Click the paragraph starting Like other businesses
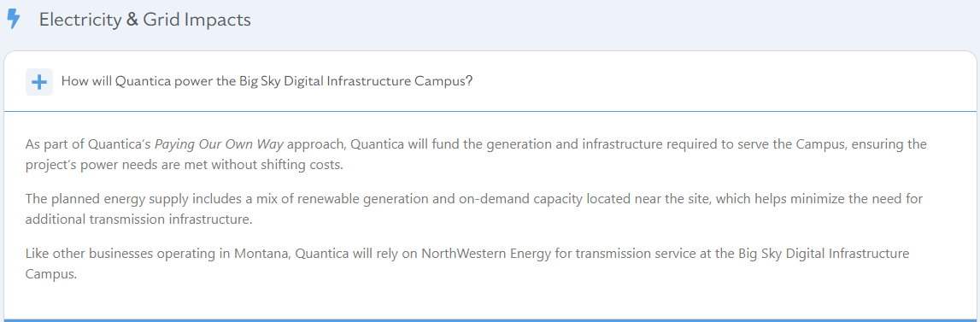 pyautogui.click(x=467, y=264)
